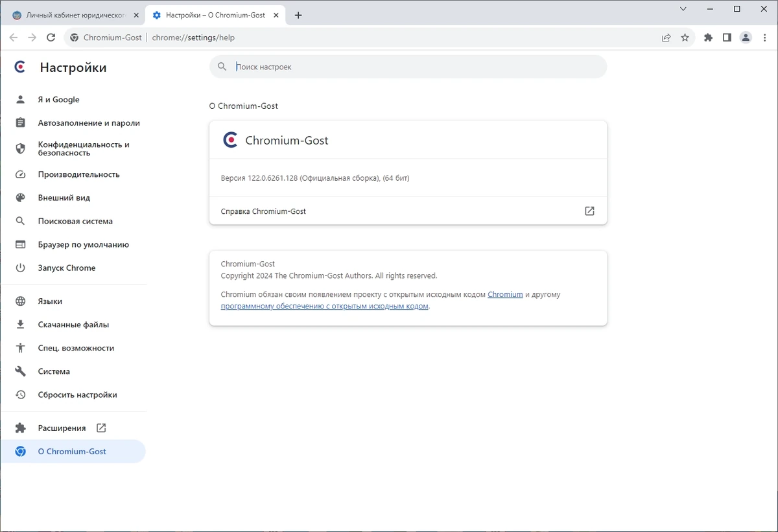Click the speedometer icon for Производительность
Image resolution: width=778 pixels, height=532 pixels.
click(x=20, y=174)
